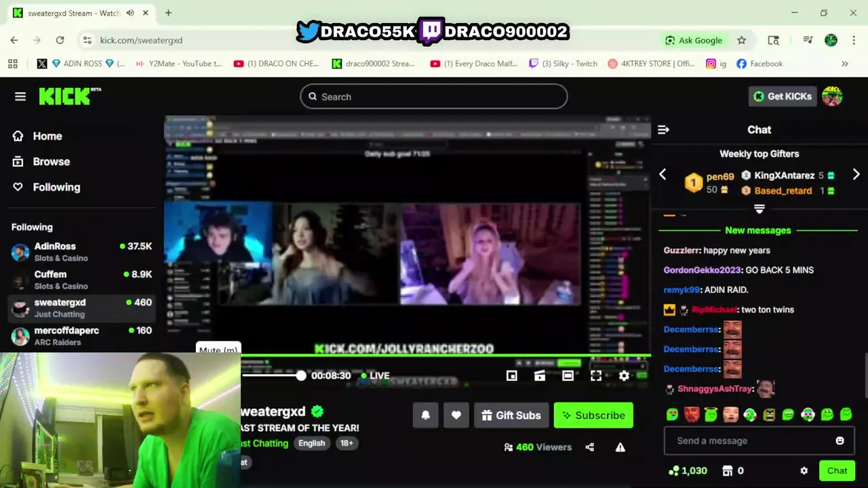The height and width of the screenshot is (488, 868).
Task: Click Ask Google in address bar
Action: tap(694, 40)
